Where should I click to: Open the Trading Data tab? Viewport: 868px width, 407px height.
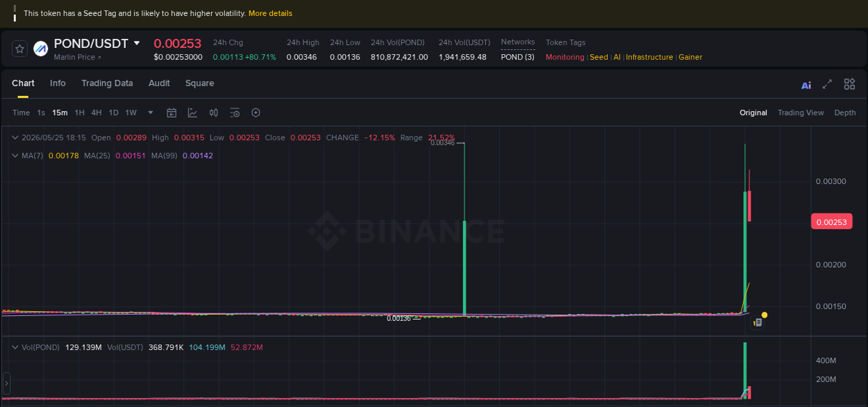point(107,83)
